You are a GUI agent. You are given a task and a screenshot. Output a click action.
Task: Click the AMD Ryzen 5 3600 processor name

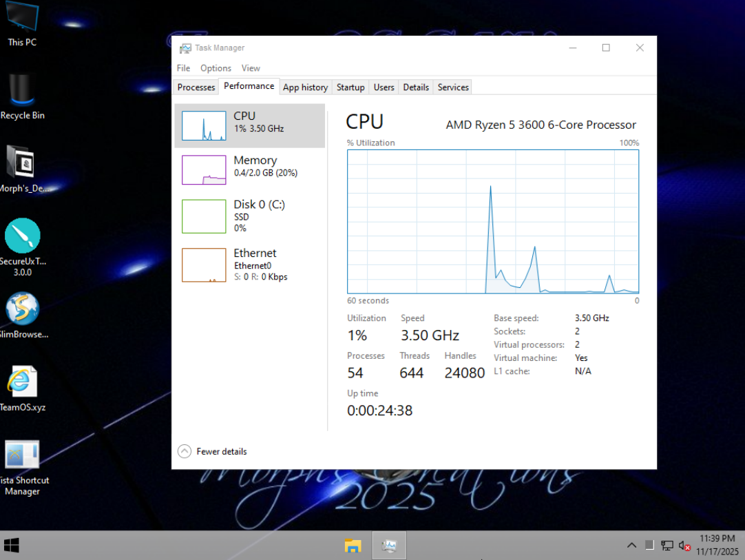541,125
